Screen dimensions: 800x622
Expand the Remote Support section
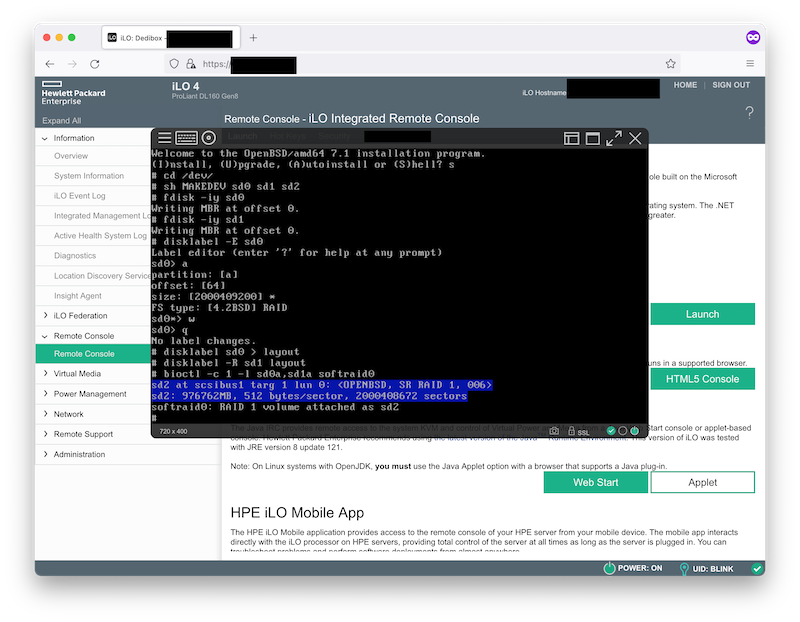(x=45, y=434)
